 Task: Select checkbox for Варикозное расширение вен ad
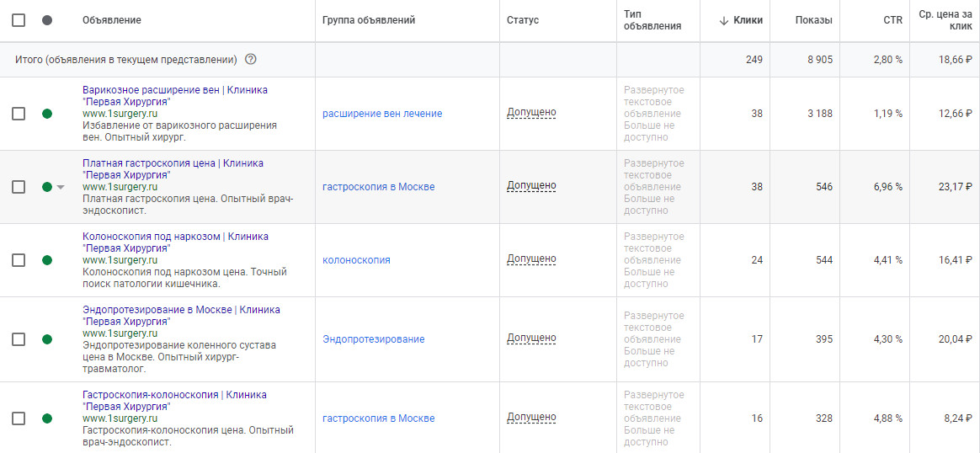pyautogui.click(x=19, y=114)
